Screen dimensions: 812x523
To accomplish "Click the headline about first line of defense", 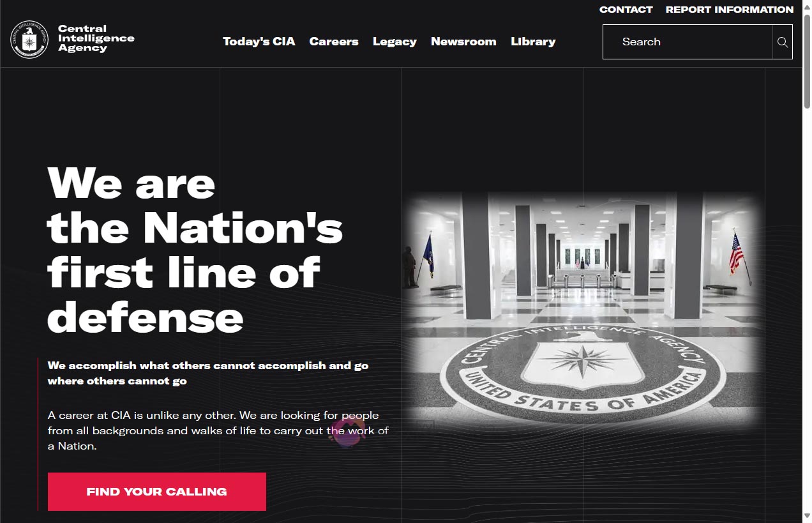I will (x=192, y=249).
